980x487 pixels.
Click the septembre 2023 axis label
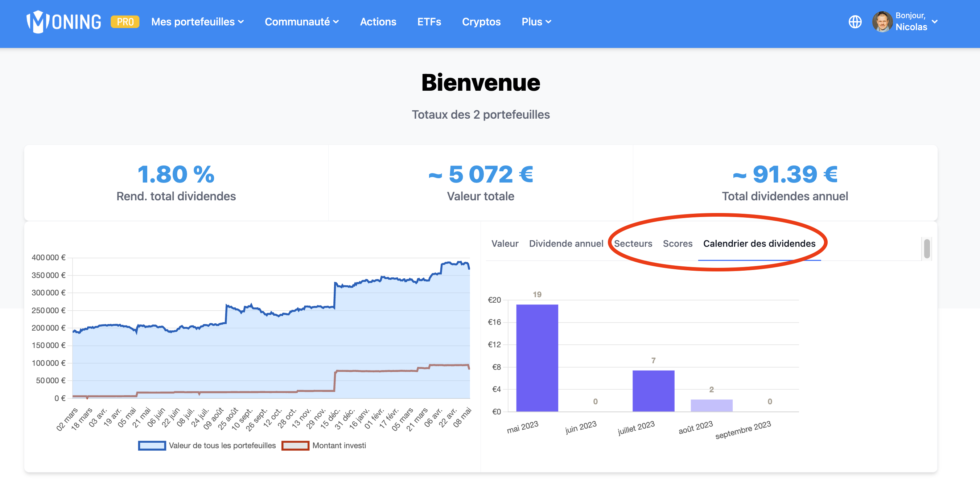coord(743,430)
